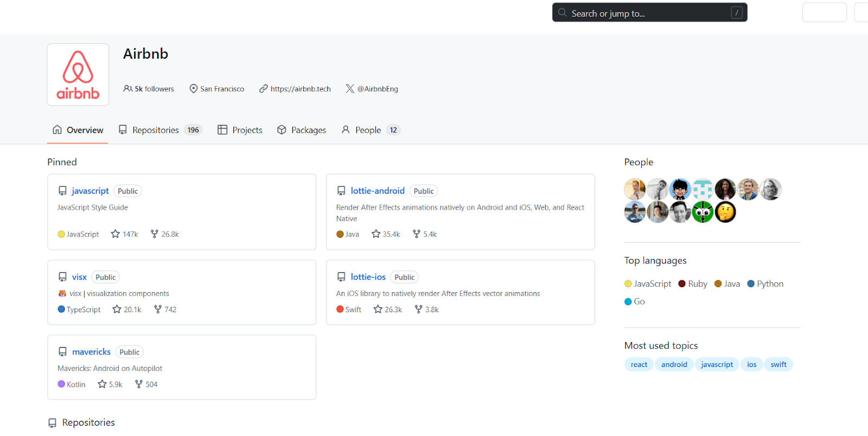Select the react topic tag
Viewport: 868px width, 436px height.
tap(639, 364)
